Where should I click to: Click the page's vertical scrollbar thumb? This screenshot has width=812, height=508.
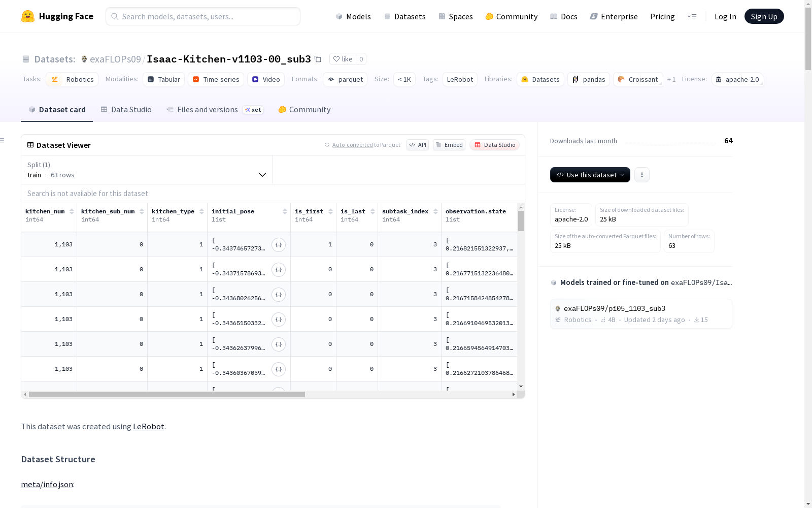click(808, 39)
